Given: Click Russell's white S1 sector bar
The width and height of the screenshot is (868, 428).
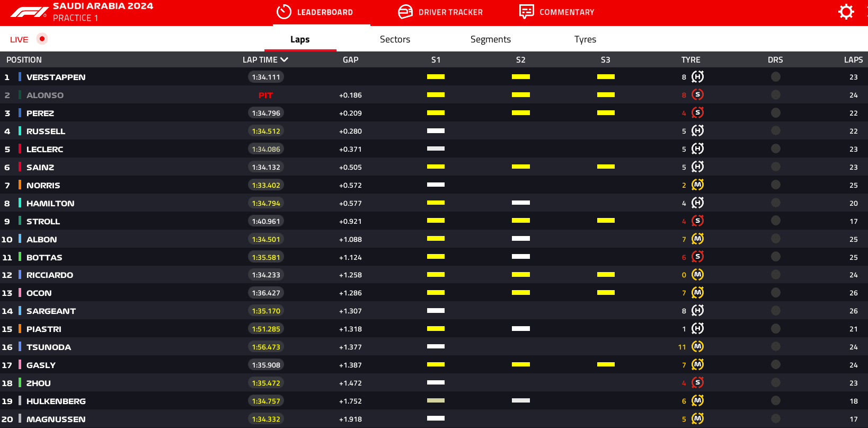Looking at the screenshot, I should tap(436, 131).
